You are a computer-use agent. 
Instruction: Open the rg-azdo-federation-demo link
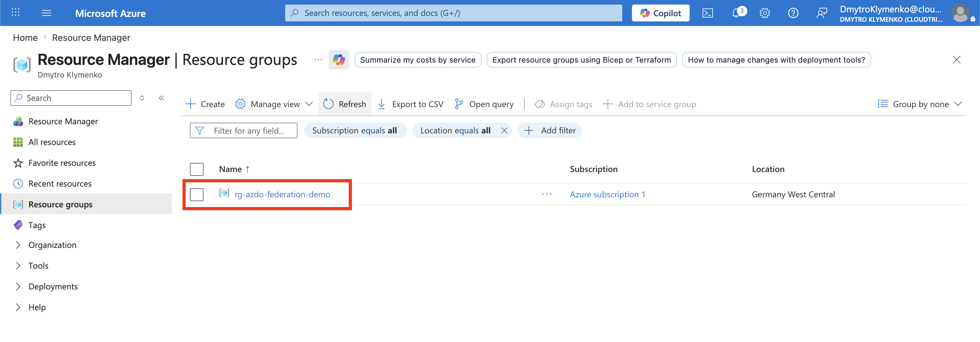[x=282, y=194]
